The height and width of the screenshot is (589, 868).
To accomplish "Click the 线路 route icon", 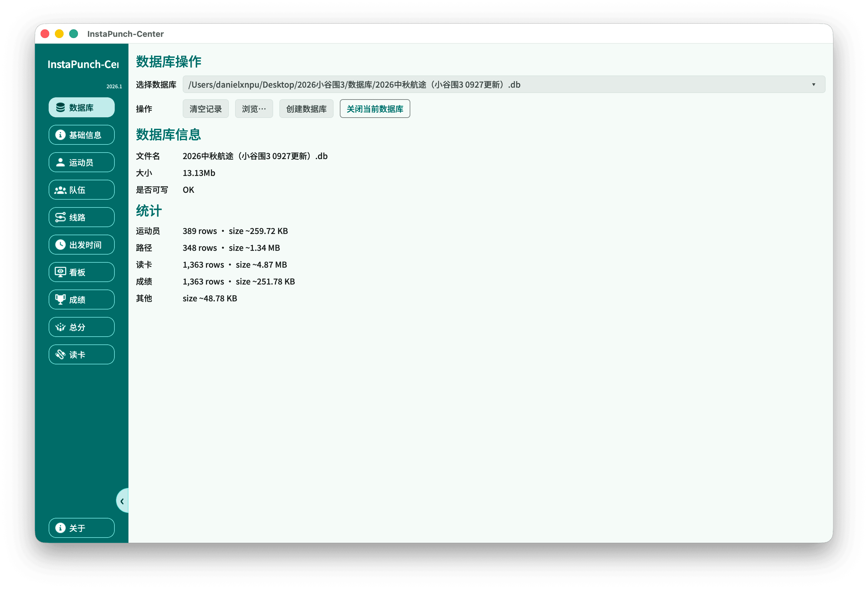I will 60,217.
